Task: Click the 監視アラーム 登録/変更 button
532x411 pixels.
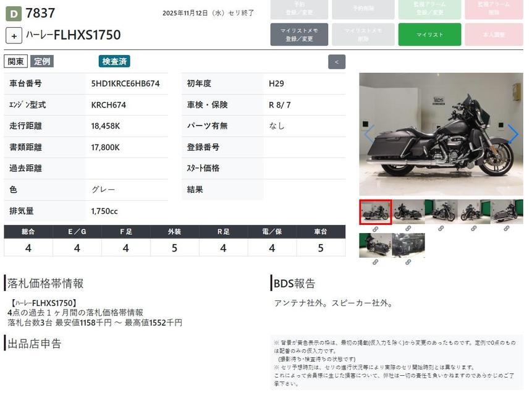Action: (x=429, y=8)
